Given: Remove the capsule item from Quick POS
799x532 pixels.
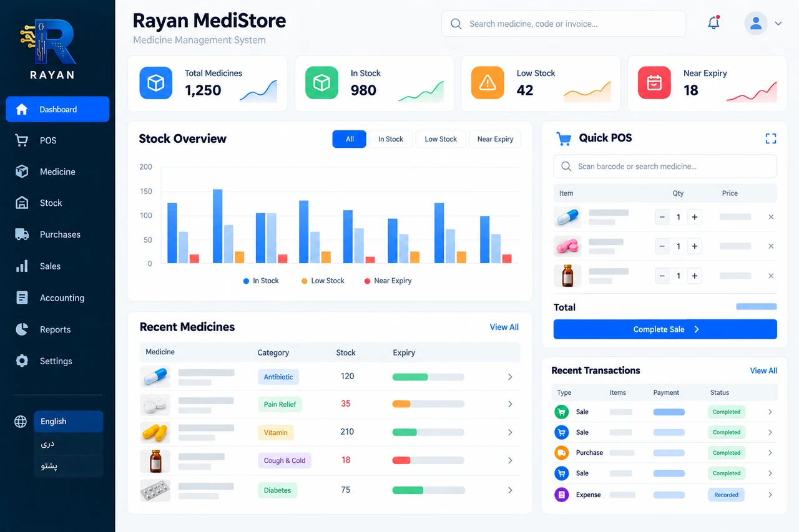Looking at the screenshot, I should (771, 217).
